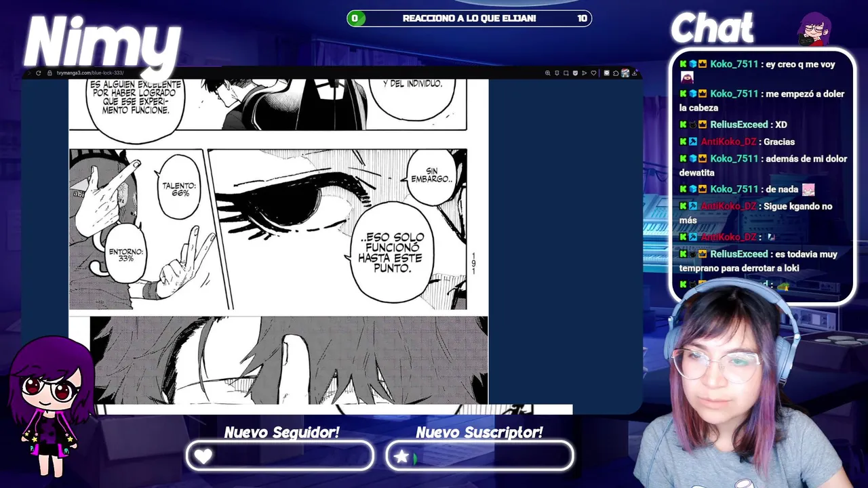Click username in "ey creo q me voy" message
This screenshot has width=868, height=488.
tap(734, 64)
